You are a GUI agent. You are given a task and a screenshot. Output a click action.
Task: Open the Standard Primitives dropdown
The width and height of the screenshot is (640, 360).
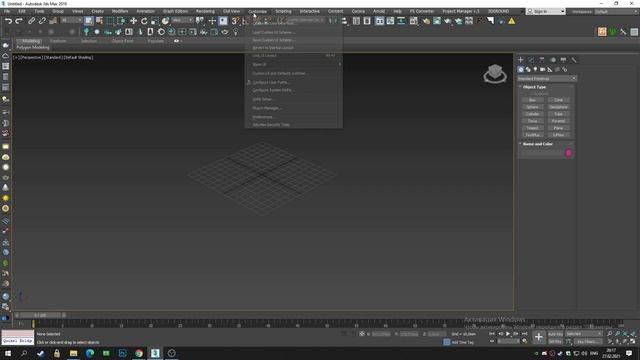[x=547, y=78]
